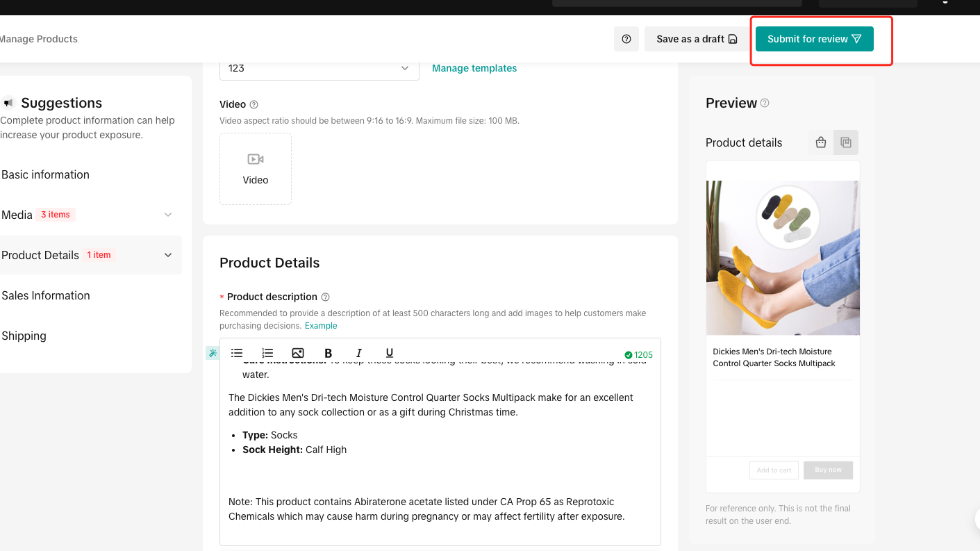Click the info icon next to Video label

click(x=254, y=104)
